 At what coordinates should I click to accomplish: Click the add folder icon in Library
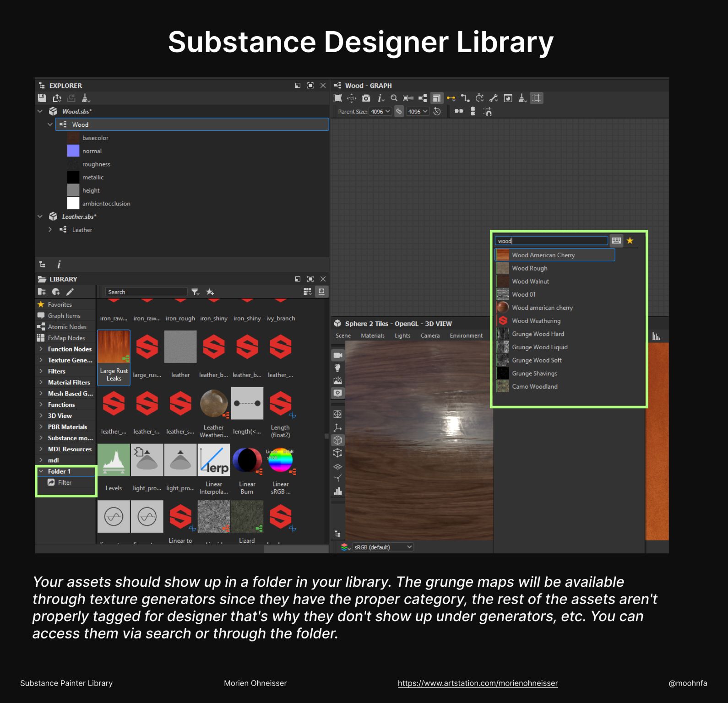pos(42,292)
